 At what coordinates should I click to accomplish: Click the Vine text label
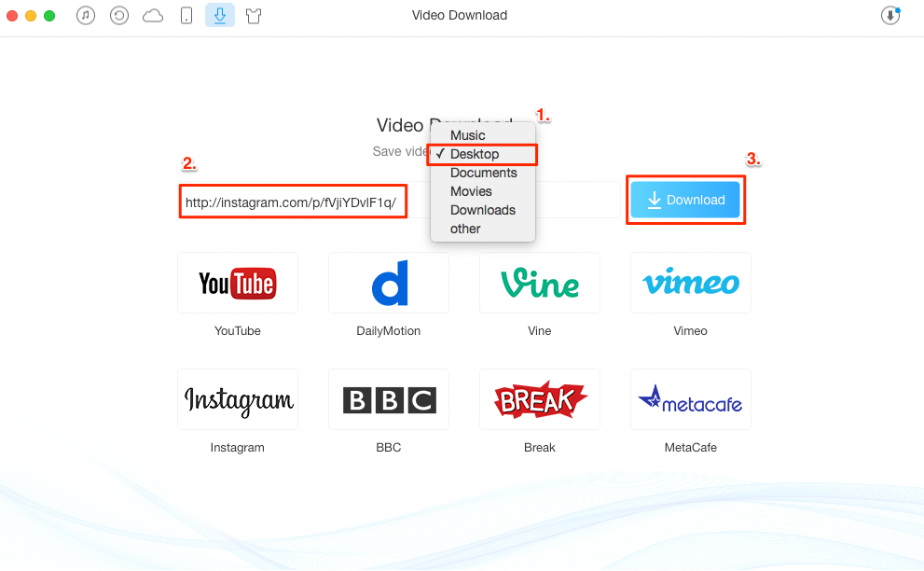[540, 331]
